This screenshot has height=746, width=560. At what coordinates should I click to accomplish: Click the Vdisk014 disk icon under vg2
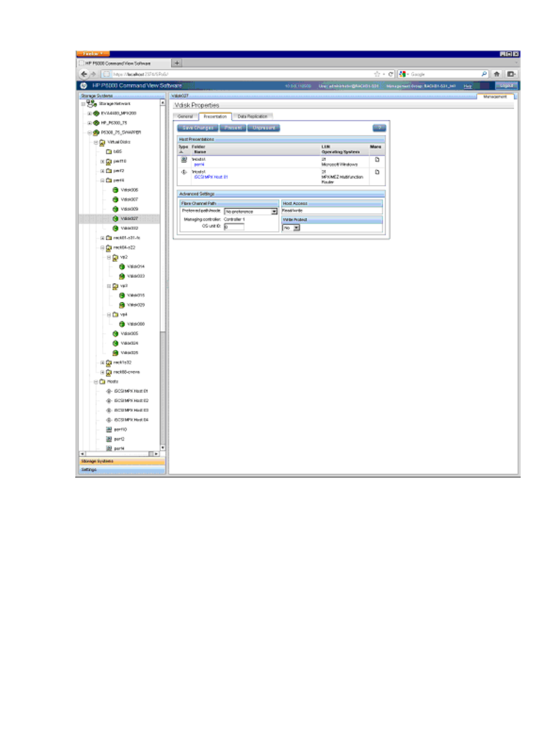point(122,267)
